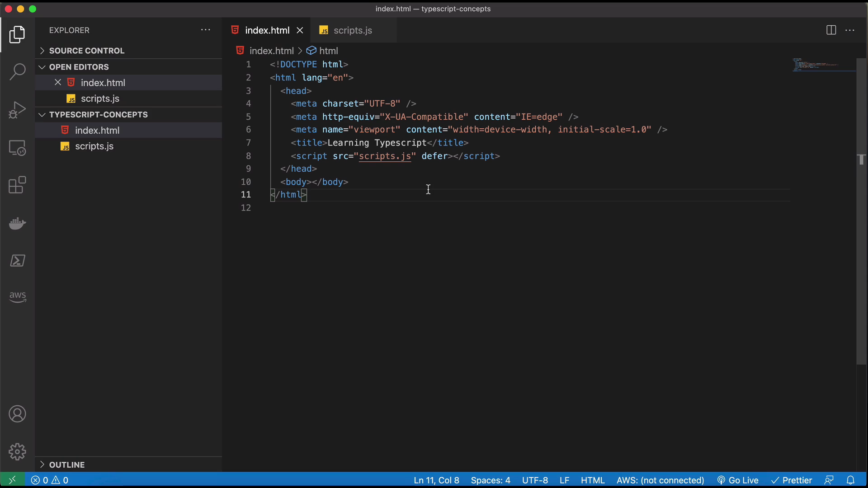Open the Explorer view in activity bar
868x488 pixels.
click(x=17, y=34)
